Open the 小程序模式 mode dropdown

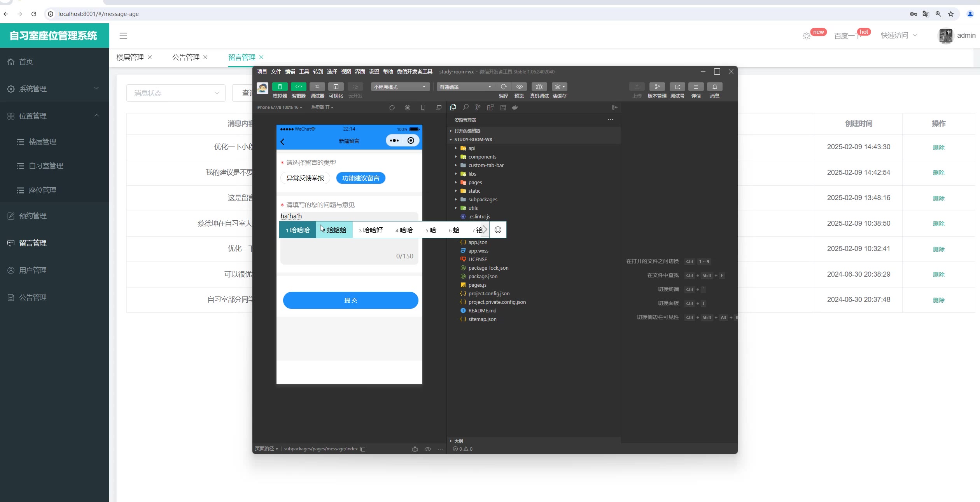coord(400,87)
